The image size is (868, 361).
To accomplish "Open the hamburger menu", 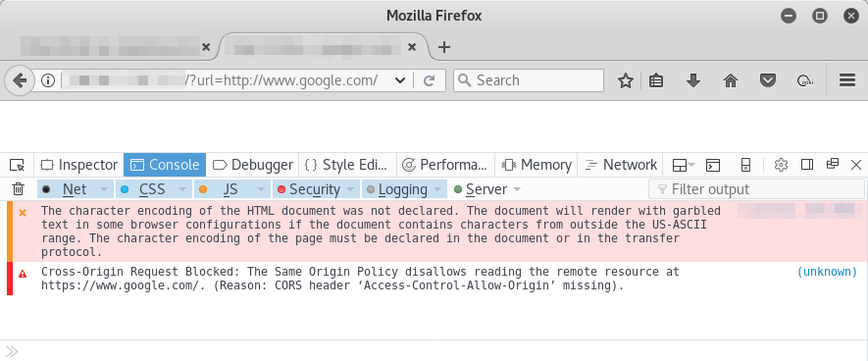I will pyautogui.click(x=847, y=80).
